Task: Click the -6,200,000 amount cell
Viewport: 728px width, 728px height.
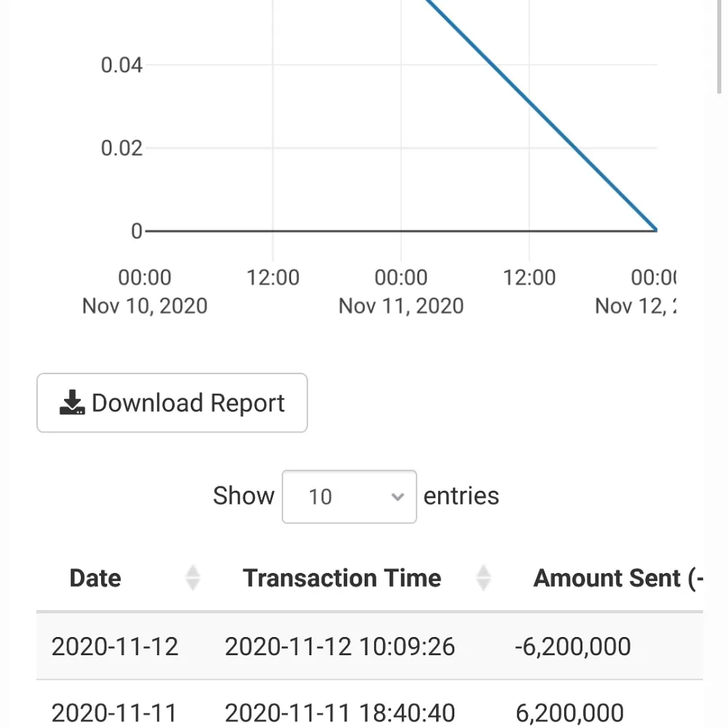Action: pyautogui.click(x=573, y=646)
